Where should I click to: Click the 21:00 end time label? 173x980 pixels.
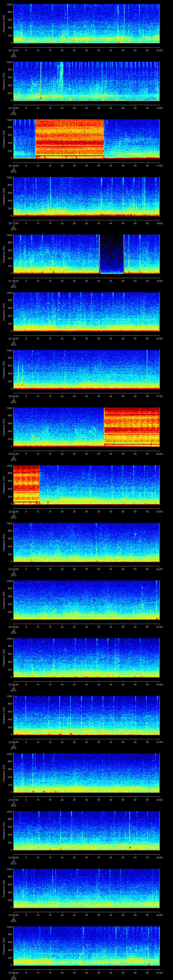coord(160,396)
